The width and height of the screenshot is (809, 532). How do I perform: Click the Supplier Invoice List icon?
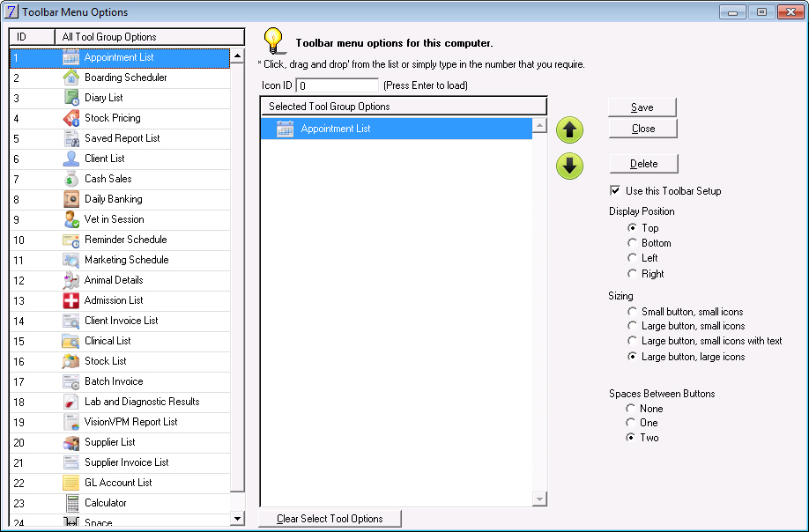click(71, 462)
